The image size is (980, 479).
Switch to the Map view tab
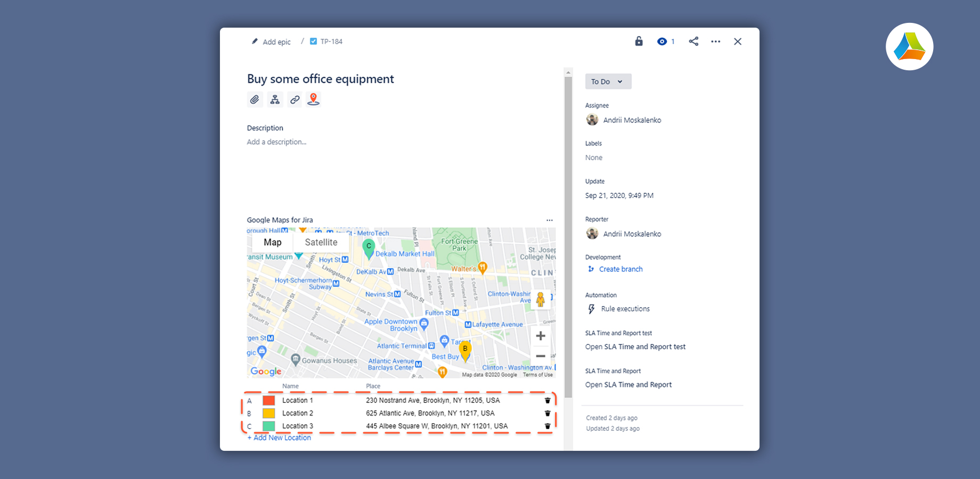272,242
